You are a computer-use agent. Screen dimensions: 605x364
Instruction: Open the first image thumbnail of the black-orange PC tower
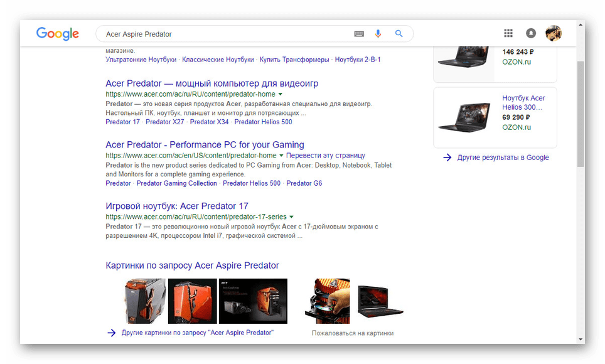[x=145, y=301]
